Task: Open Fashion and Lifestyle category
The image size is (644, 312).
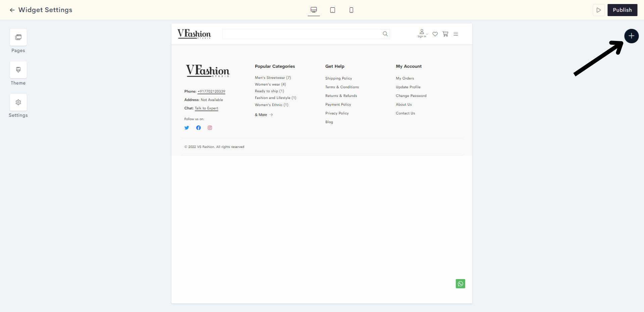Action: 276,98
